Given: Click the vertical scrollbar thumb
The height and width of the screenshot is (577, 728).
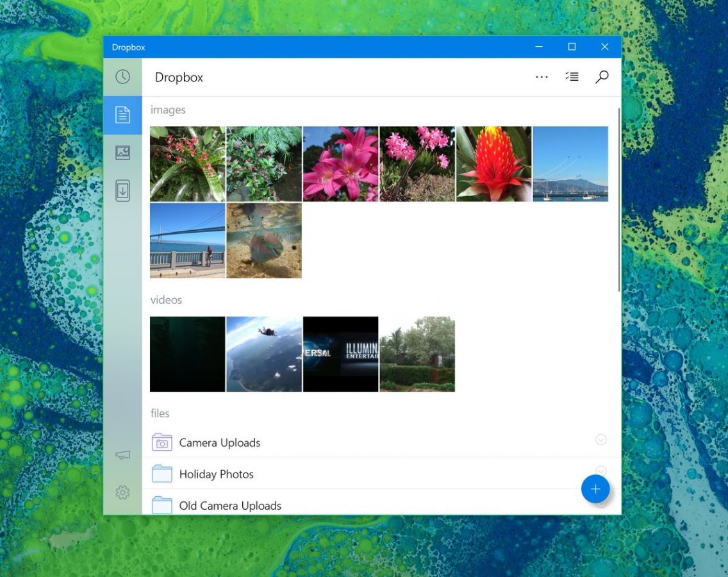Looking at the screenshot, I should [619, 200].
